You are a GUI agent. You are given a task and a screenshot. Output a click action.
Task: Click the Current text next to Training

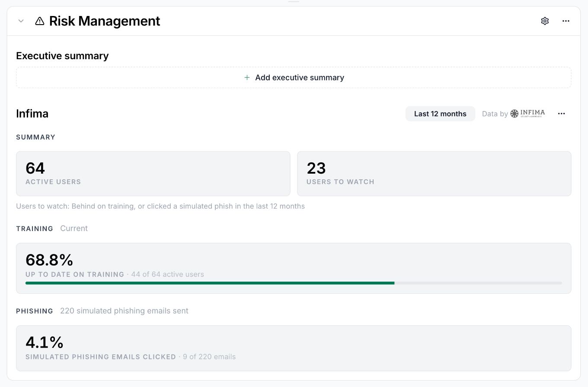74,228
